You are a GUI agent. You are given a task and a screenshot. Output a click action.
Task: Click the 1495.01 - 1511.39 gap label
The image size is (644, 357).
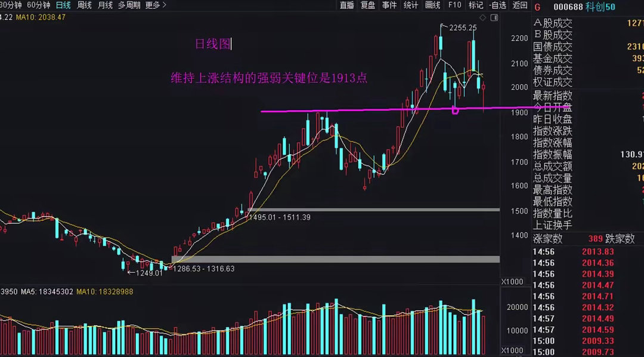(x=280, y=217)
